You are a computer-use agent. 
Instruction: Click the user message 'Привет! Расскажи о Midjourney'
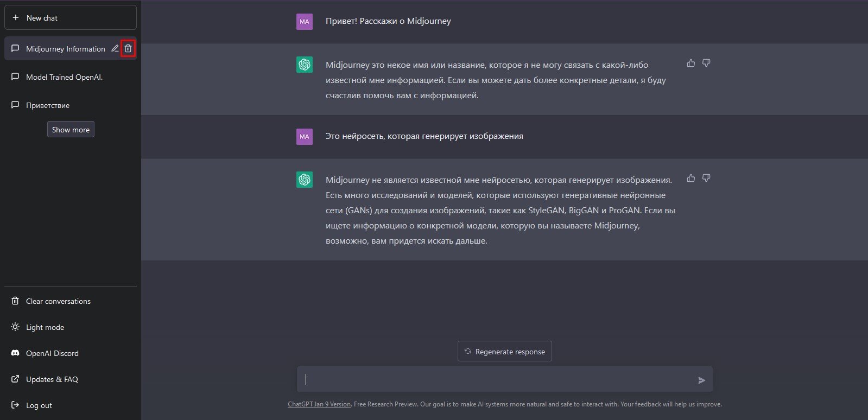pyautogui.click(x=388, y=21)
